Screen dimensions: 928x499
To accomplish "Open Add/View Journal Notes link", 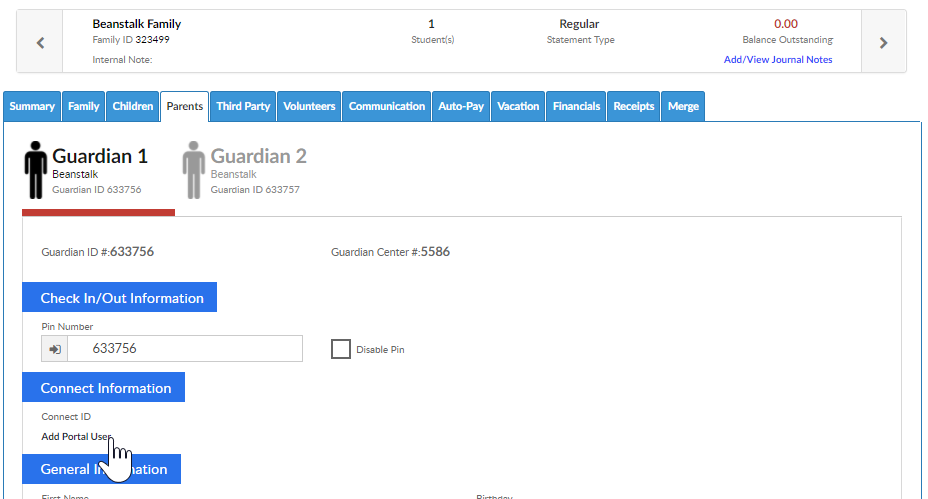I will click(778, 60).
